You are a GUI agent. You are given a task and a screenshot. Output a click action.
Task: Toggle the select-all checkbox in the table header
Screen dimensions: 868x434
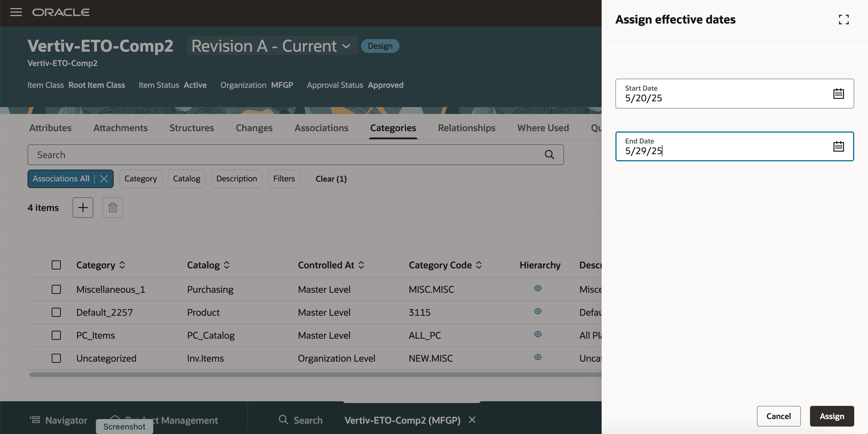tap(56, 265)
